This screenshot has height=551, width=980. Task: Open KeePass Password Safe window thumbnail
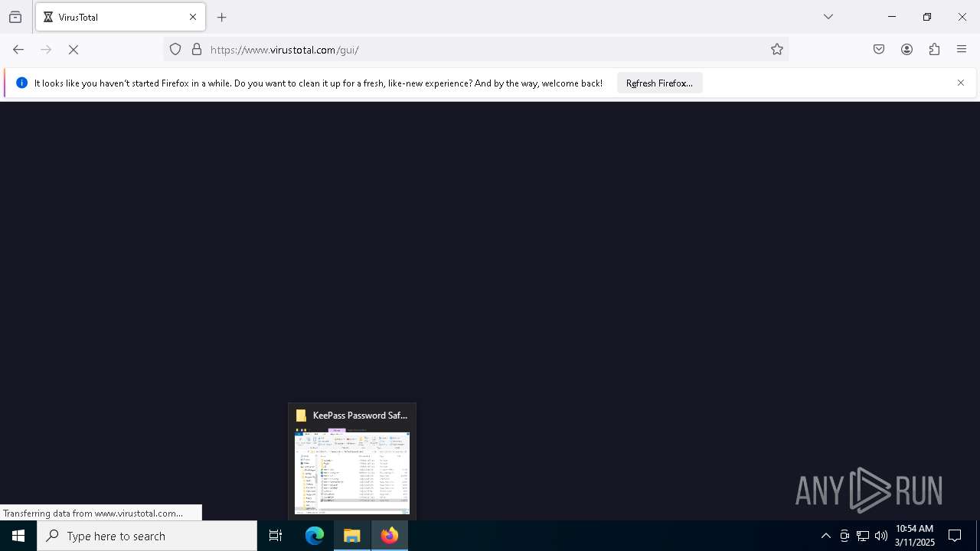[x=352, y=471]
